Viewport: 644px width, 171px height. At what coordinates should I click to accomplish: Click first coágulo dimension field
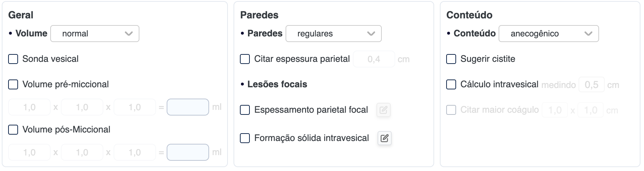coord(554,110)
